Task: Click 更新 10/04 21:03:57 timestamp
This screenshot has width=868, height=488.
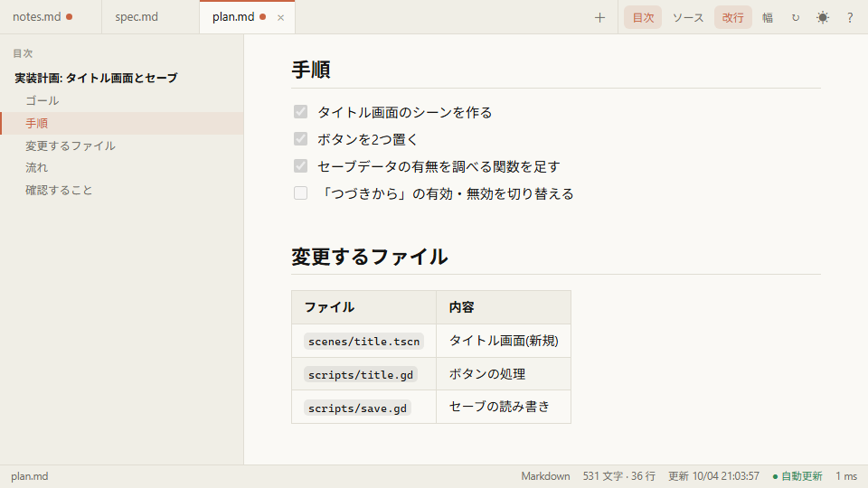Action: (x=713, y=476)
